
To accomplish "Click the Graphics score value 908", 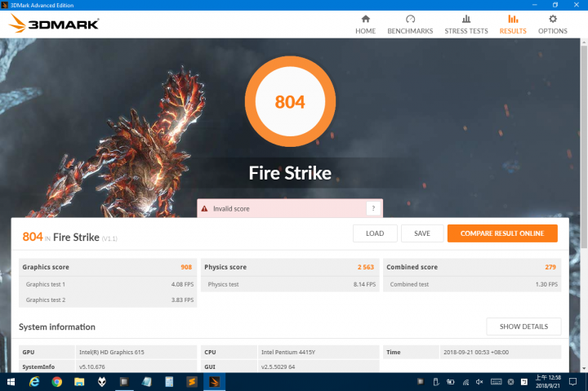I will (x=186, y=267).
